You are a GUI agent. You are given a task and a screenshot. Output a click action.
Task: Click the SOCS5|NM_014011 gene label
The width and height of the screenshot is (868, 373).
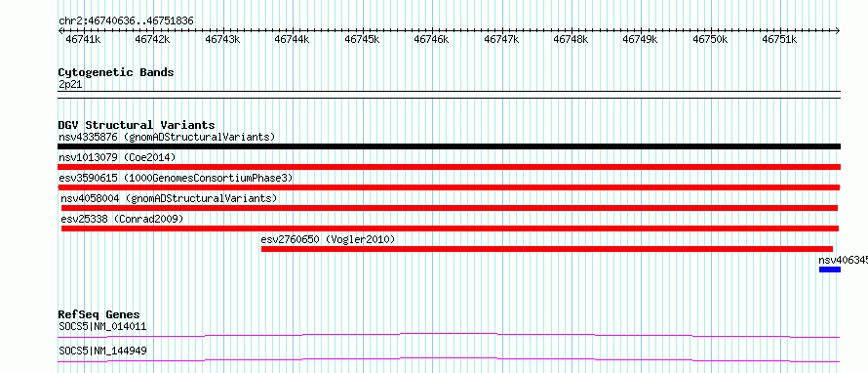click(102, 326)
